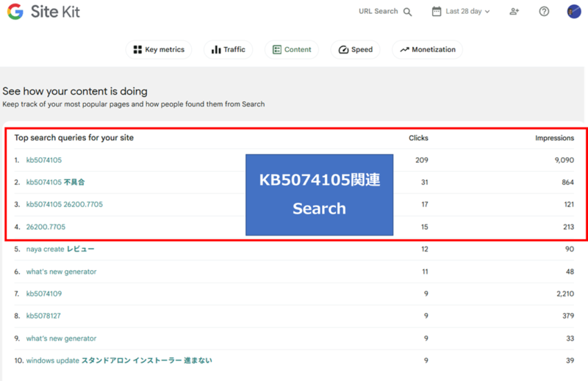Image resolution: width=588 pixels, height=381 pixels.
Task: Click the 2,210 impressions value
Action: (x=564, y=294)
